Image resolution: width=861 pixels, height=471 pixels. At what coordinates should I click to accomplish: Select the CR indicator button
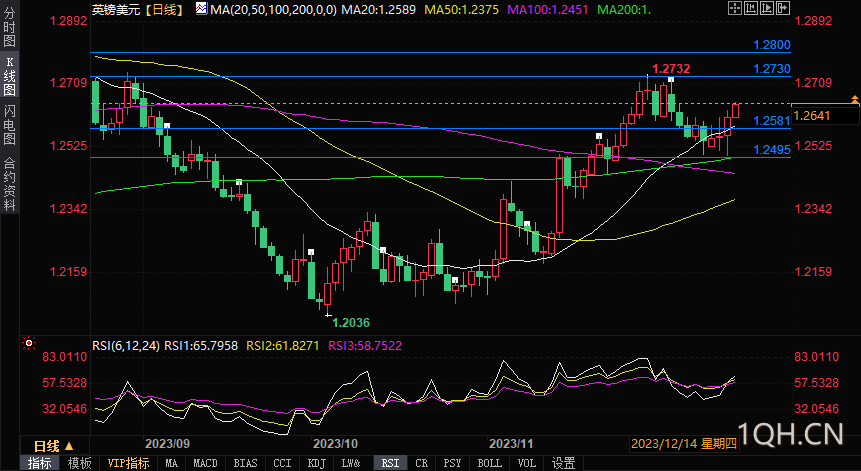[x=422, y=463]
